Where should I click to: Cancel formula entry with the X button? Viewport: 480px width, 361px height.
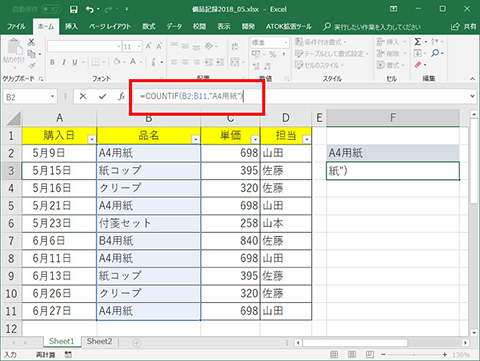(83, 97)
